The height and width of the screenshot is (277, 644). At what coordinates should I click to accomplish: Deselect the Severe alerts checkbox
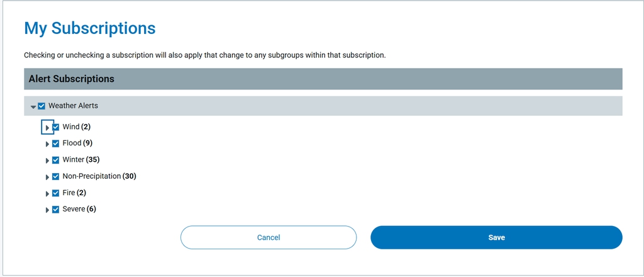(x=56, y=209)
